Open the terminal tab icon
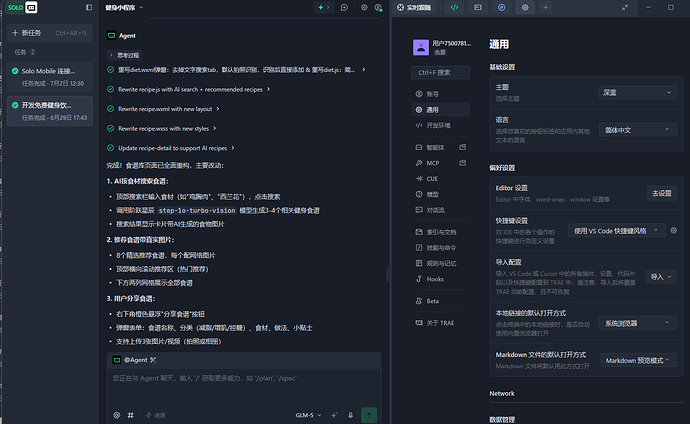 click(x=478, y=7)
